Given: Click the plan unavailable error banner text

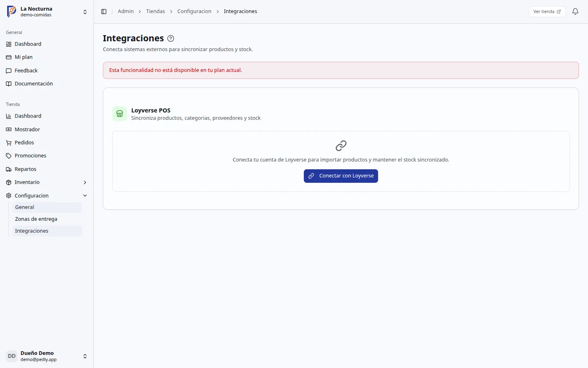Looking at the screenshot, I should pos(176,70).
